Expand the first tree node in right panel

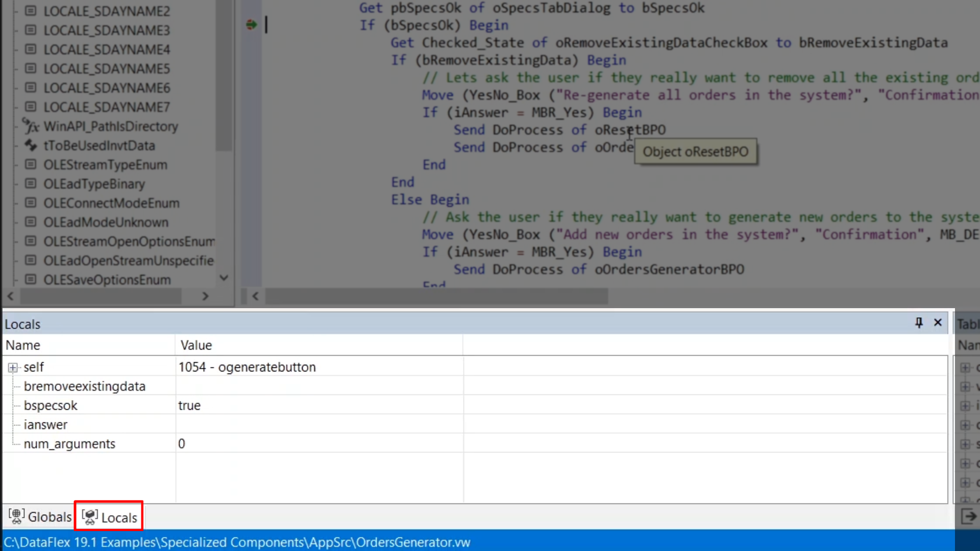coord(965,367)
